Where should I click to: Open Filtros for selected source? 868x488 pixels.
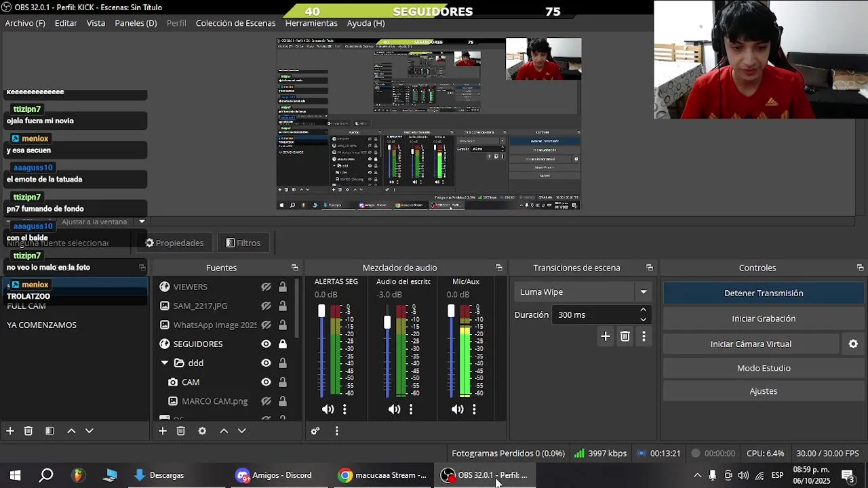243,243
